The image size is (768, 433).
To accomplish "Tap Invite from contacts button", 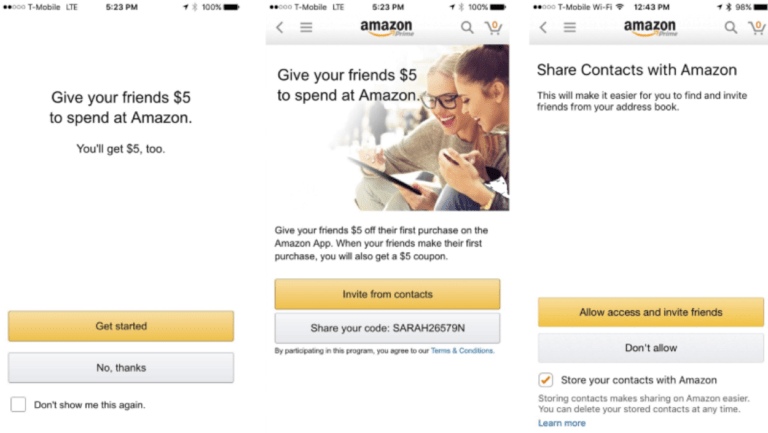I will (x=387, y=294).
